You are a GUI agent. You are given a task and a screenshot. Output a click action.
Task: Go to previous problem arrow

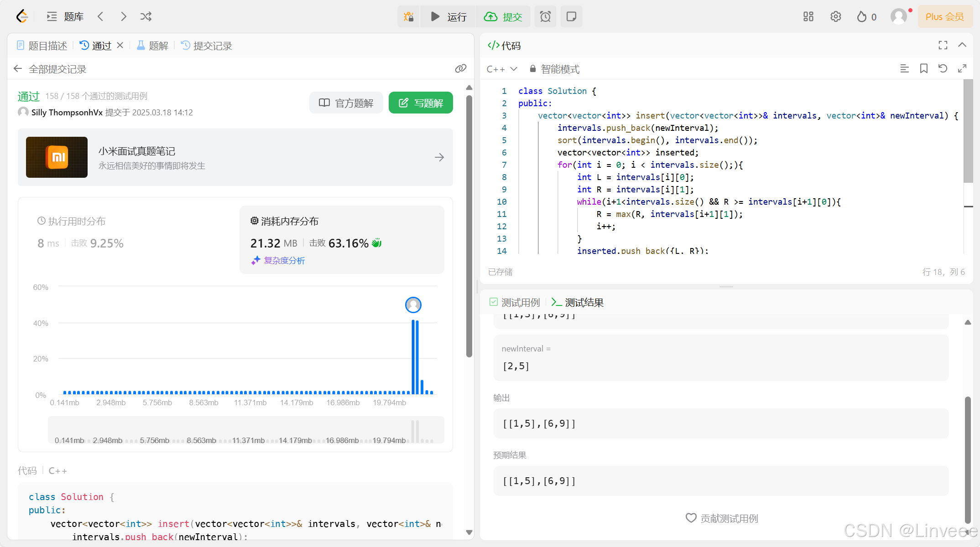(100, 17)
